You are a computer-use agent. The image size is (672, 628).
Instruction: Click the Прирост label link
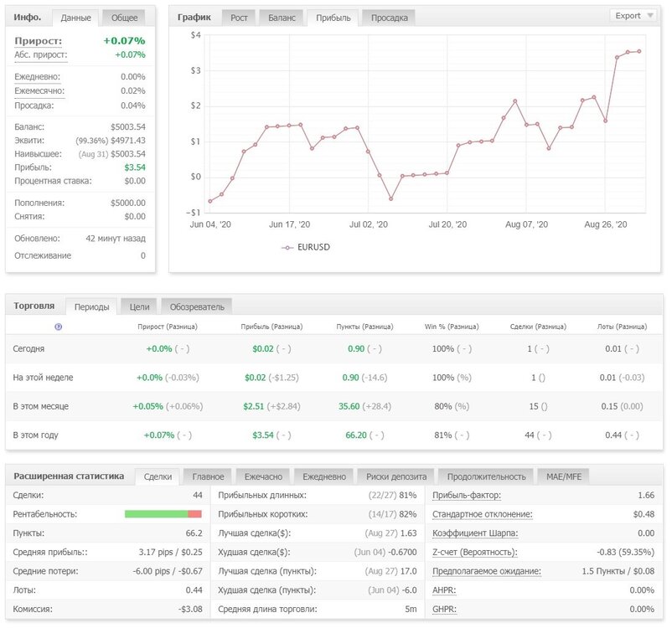click(39, 41)
